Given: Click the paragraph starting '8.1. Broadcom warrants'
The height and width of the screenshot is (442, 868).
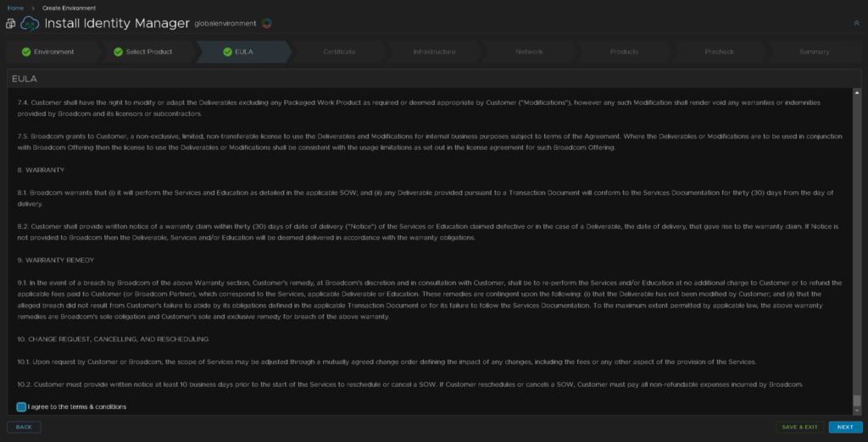Looking at the screenshot, I should click(426, 199).
